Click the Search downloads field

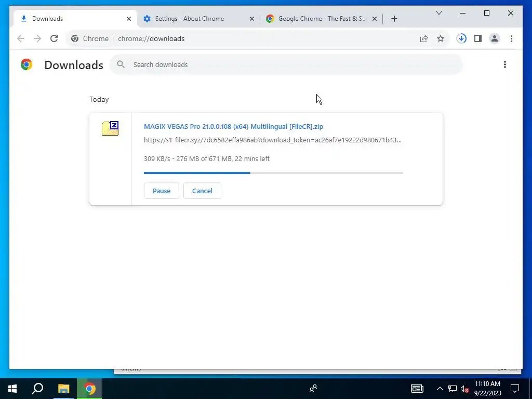pos(286,64)
